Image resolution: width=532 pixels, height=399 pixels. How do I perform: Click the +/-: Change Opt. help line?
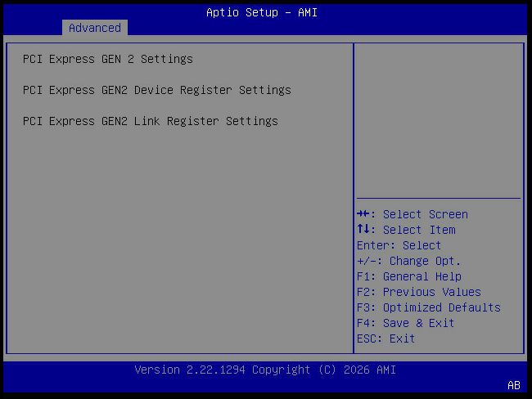click(409, 261)
